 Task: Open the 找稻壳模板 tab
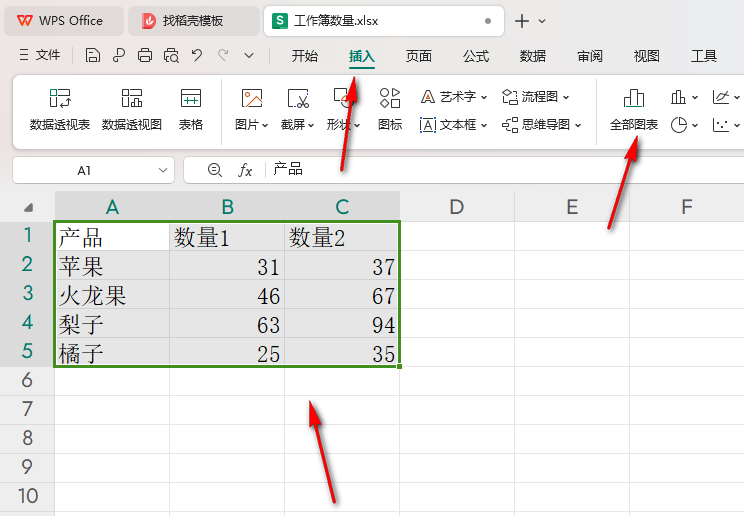pyautogui.click(x=194, y=21)
